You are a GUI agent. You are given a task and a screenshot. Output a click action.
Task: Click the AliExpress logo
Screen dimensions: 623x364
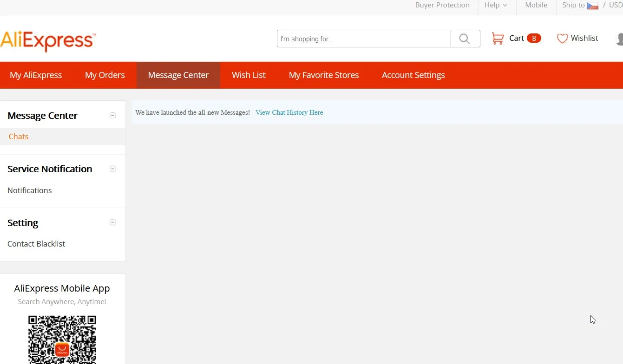point(48,41)
